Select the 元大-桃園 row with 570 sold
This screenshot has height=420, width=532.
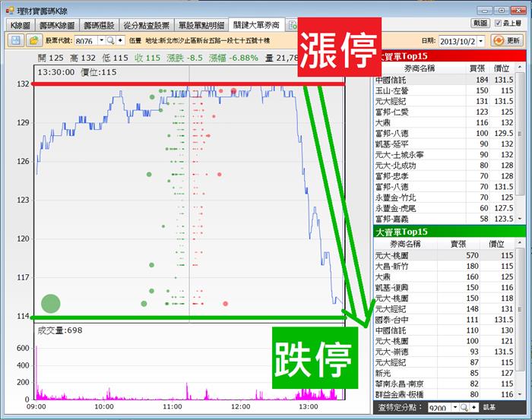[445, 255]
